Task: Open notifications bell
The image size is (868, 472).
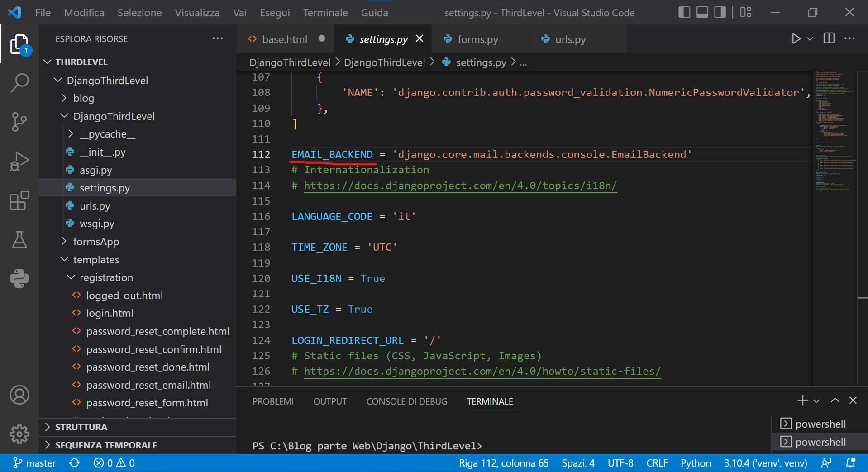Action: click(x=851, y=463)
